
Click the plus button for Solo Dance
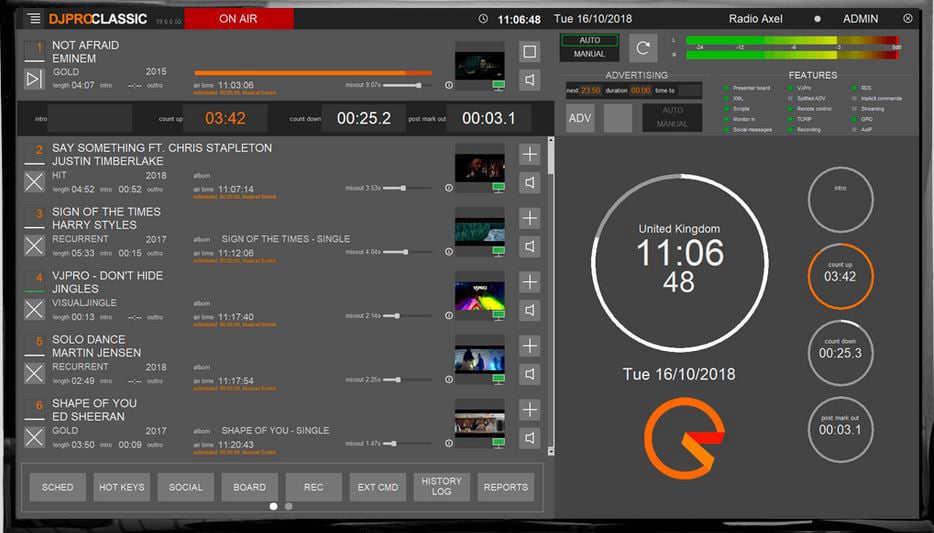(x=529, y=346)
